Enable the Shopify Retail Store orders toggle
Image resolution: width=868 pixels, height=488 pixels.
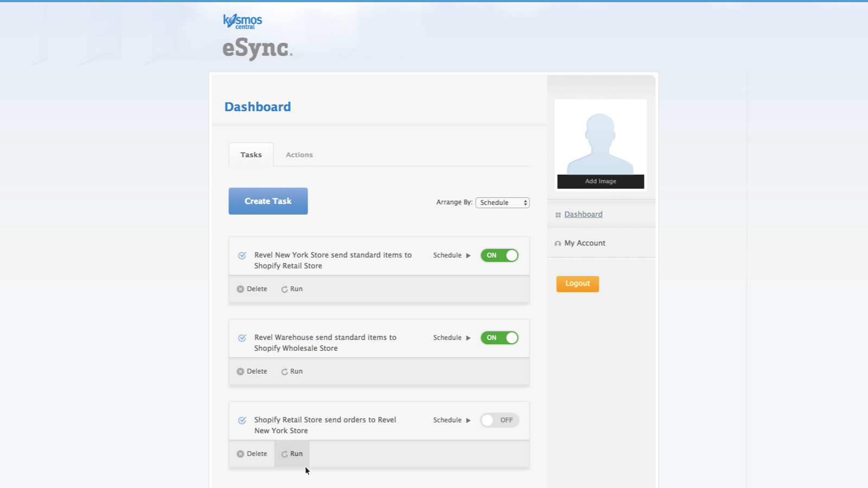coord(499,420)
